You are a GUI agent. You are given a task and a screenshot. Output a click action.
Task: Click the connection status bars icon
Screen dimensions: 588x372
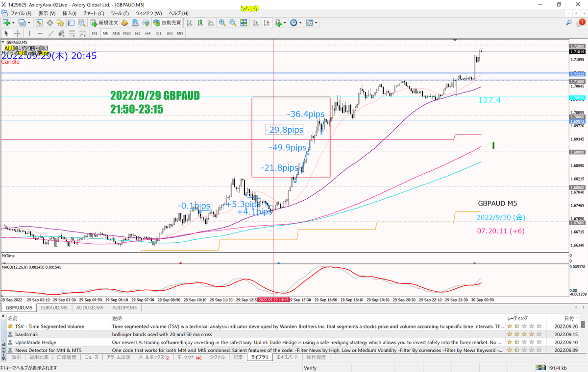(541, 368)
